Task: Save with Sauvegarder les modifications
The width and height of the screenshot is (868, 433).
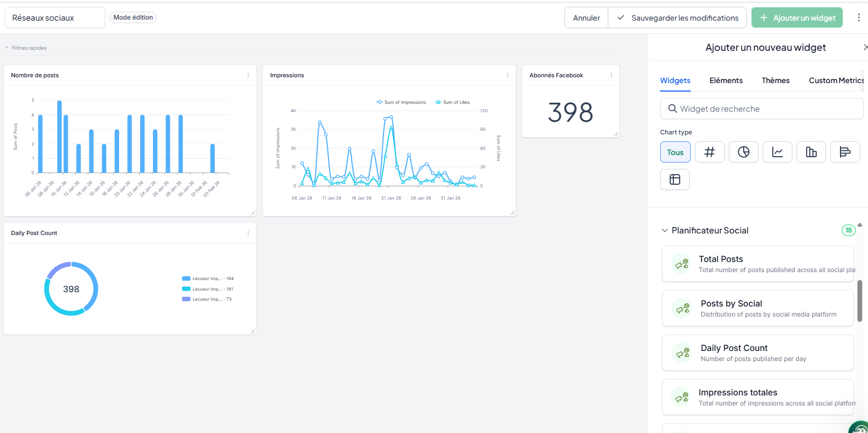Action: (678, 17)
